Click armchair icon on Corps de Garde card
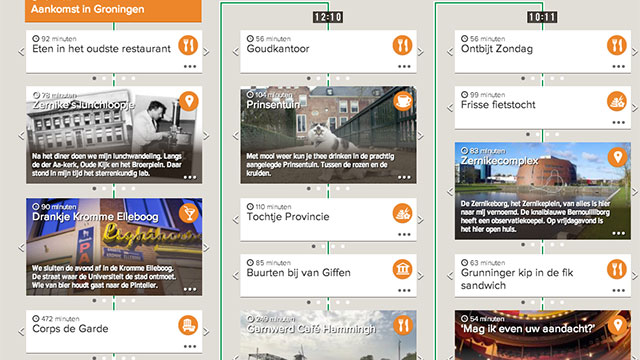The height and width of the screenshot is (360, 640). (188, 325)
